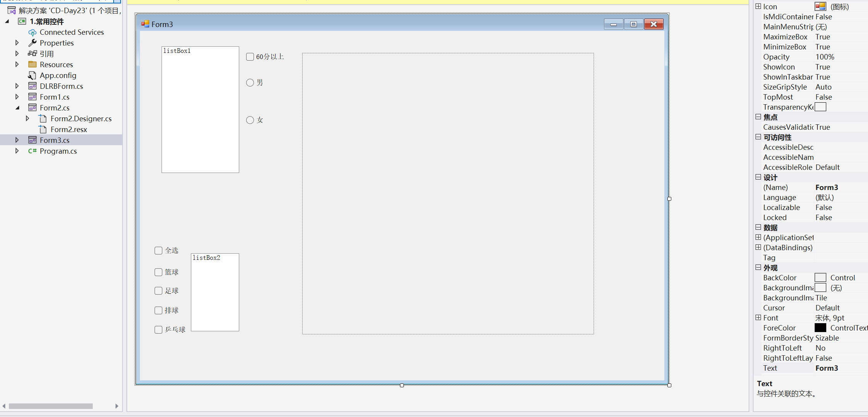Click the DLRBForm.cs form icon
The height and width of the screenshot is (417, 868).
click(32, 86)
